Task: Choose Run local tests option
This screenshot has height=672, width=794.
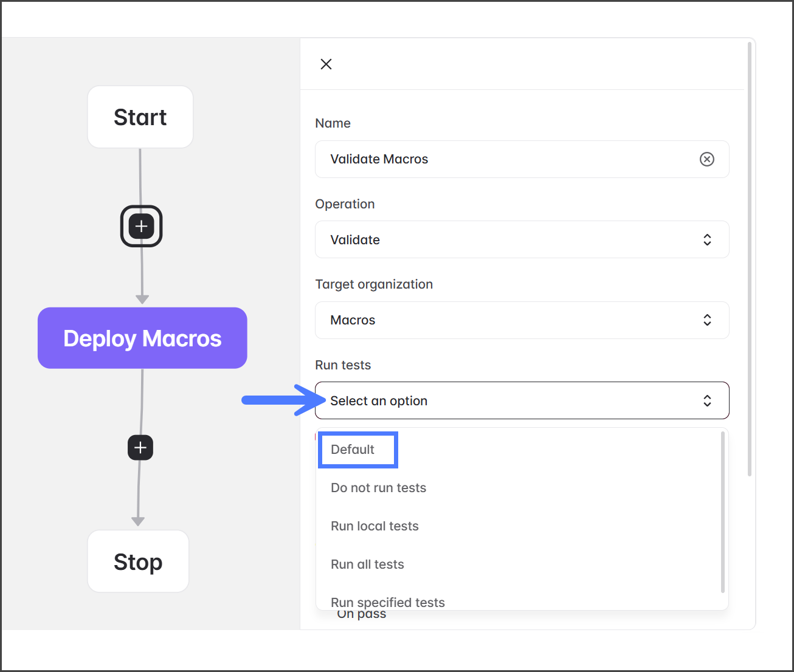Action: click(375, 526)
